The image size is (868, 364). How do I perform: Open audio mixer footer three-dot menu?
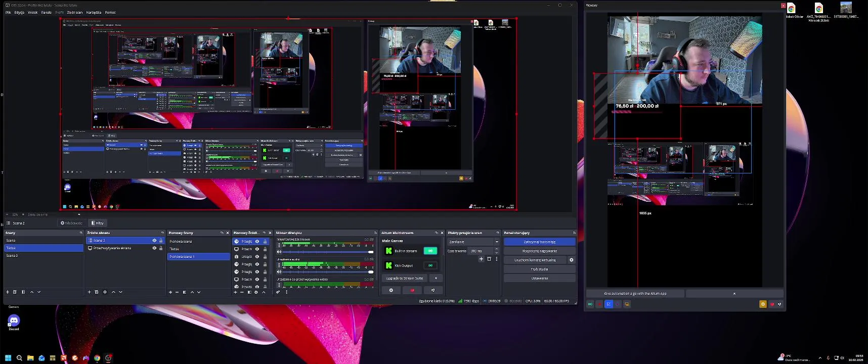tap(287, 292)
